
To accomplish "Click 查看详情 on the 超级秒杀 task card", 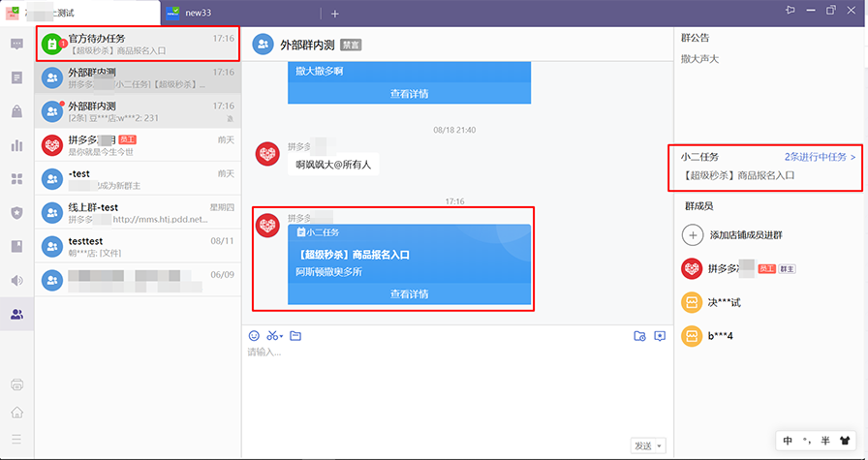I will point(409,294).
